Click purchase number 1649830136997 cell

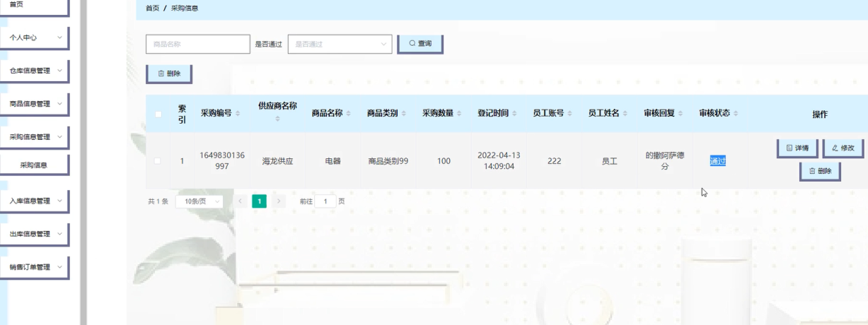click(x=222, y=161)
